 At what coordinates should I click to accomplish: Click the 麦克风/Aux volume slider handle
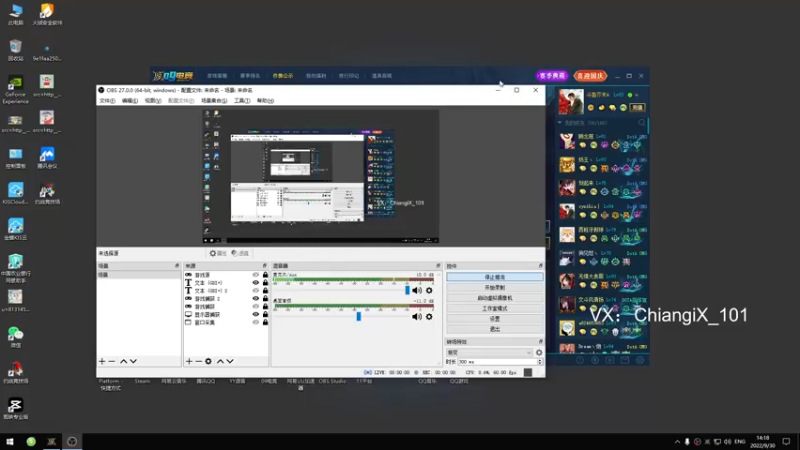[x=407, y=290]
